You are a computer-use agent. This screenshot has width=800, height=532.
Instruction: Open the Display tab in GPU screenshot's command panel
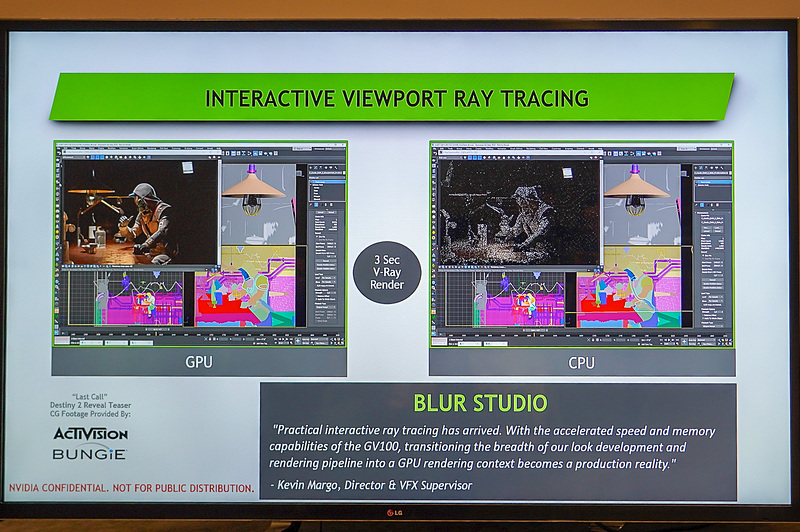click(331, 168)
